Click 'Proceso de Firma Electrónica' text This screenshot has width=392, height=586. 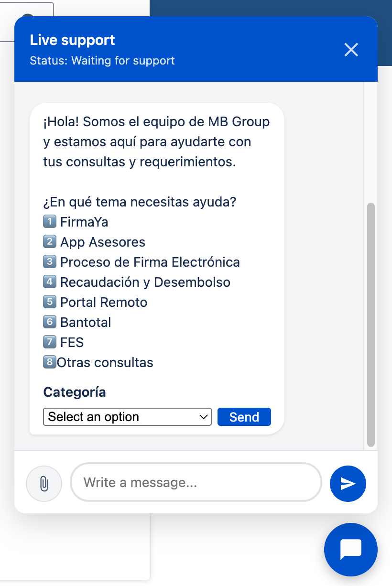pyautogui.click(x=150, y=262)
